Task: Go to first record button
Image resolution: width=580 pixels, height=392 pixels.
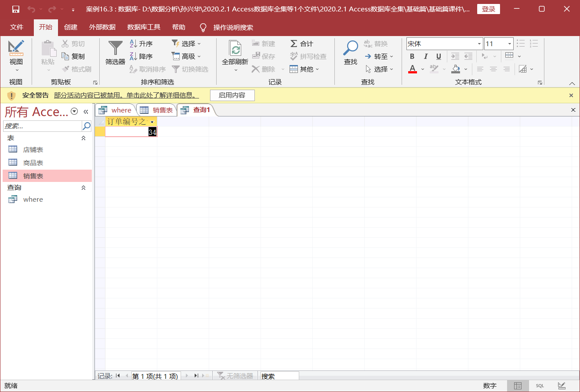Action: click(117, 376)
